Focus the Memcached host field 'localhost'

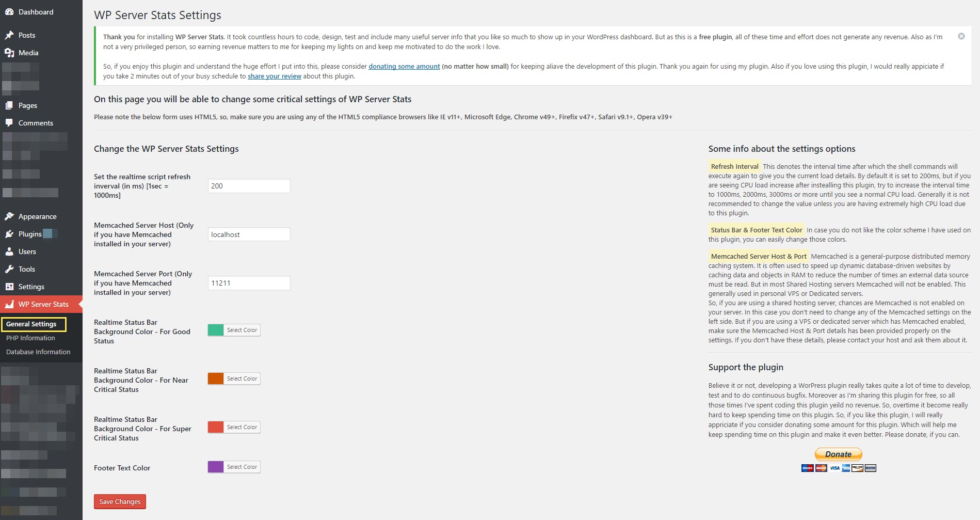(249, 234)
